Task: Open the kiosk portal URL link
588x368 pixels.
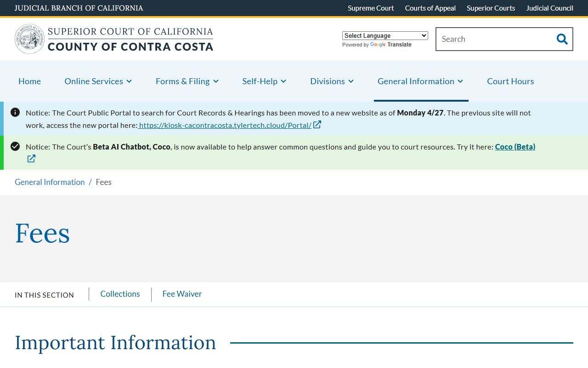Action: point(225,125)
